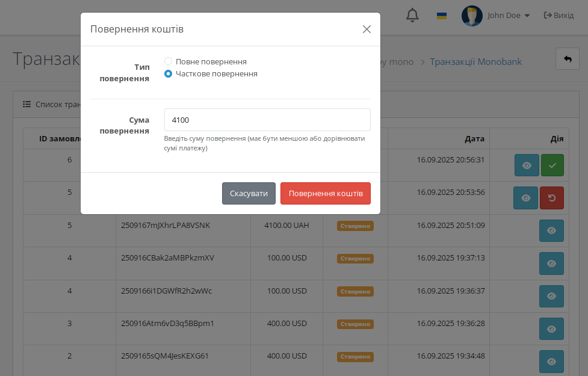Confirm with red Повернення коштів button
The width and height of the screenshot is (588, 376).
point(326,194)
